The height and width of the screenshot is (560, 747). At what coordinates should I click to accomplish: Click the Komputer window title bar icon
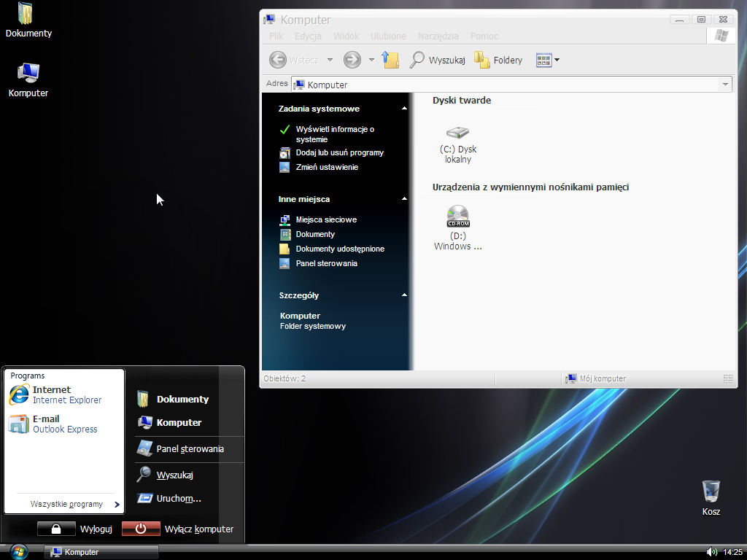[270, 20]
